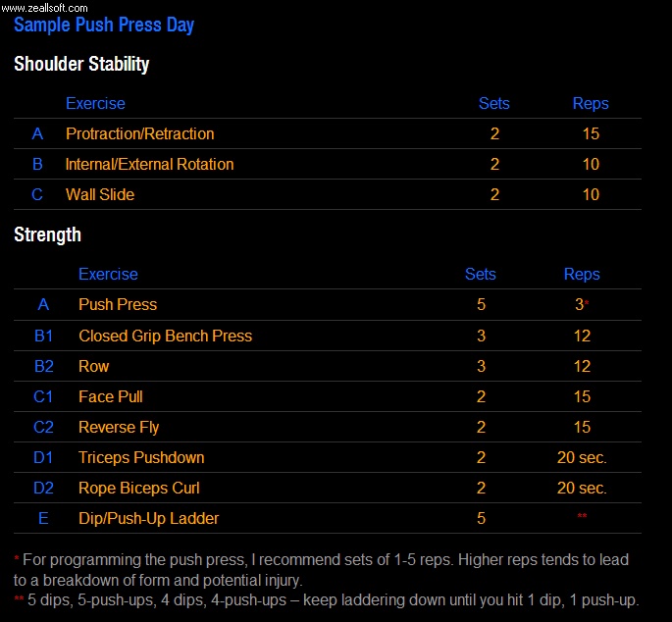672x622 pixels.
Task: Select the Face Pull exercise name
Action: coord(111,396)
